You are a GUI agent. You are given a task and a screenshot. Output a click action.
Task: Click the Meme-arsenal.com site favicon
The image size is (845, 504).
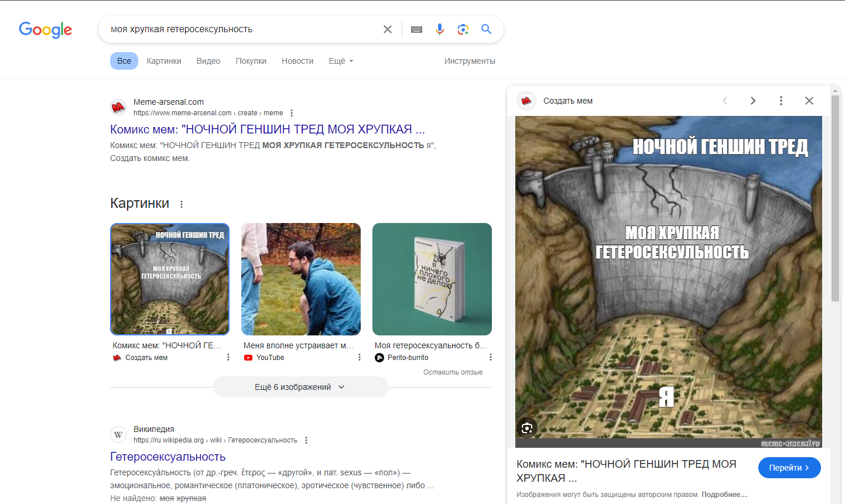[x=118, y=107]
